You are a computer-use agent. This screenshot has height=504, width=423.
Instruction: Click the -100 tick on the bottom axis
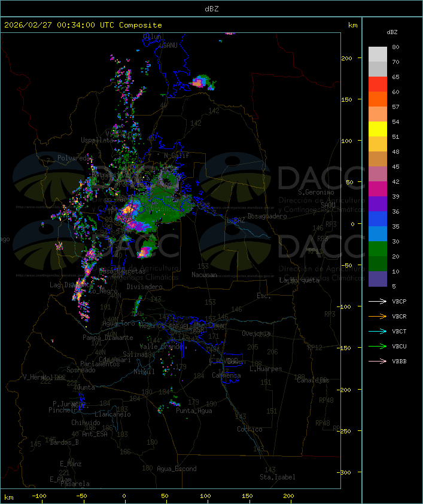pyautogui.click(x=39, y=496)
